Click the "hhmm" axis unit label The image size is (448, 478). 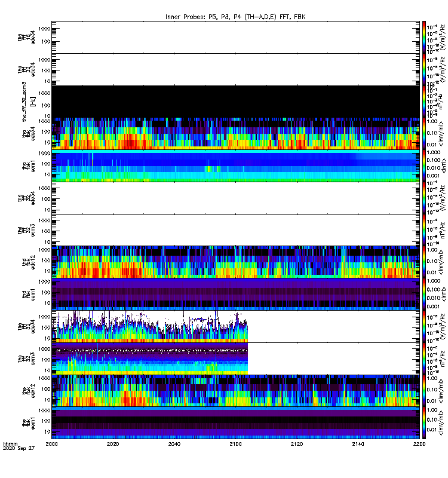[10, 444]
